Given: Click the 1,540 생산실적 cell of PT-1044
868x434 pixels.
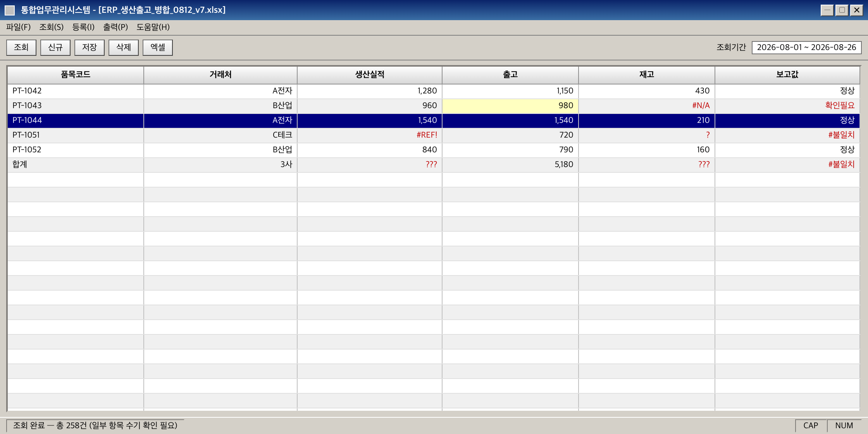Looking at the screenshot, I should (x=370, y=121).
